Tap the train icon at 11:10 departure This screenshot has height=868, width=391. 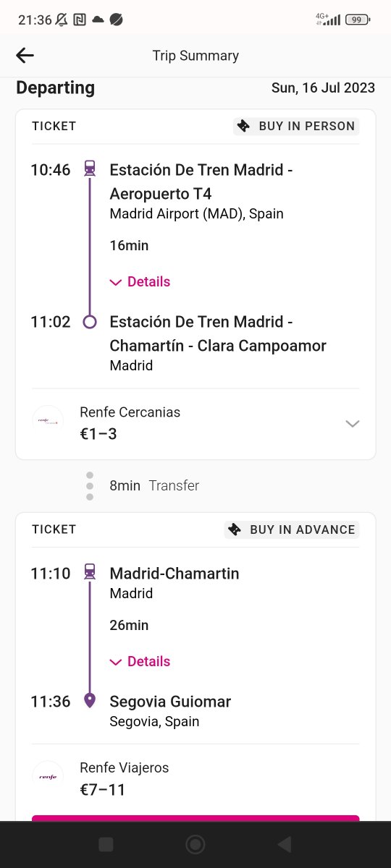coord(90,571)
